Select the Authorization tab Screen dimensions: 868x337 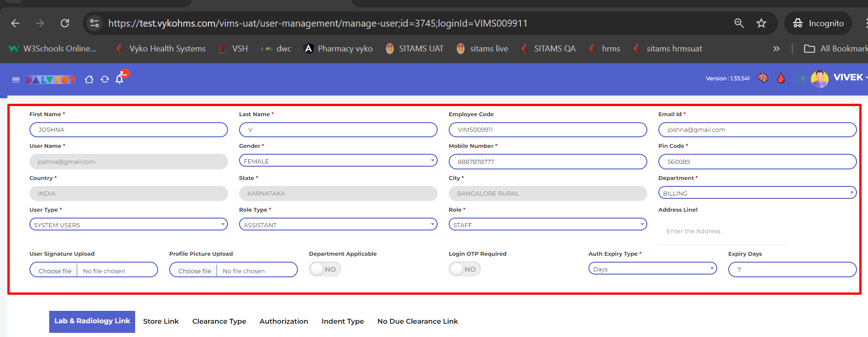pos(284,321)
